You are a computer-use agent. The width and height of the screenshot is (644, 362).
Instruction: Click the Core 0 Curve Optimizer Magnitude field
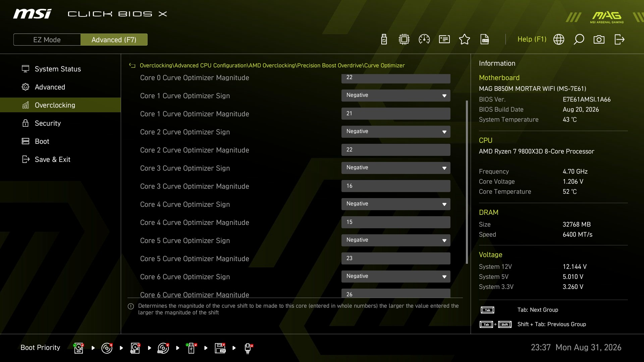[396, 78]
